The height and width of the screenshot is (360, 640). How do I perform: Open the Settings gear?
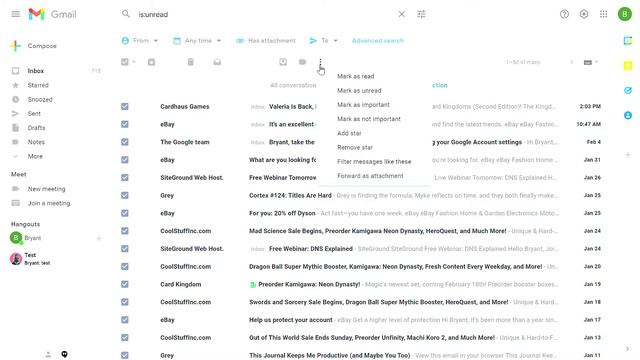click(584, 14)
